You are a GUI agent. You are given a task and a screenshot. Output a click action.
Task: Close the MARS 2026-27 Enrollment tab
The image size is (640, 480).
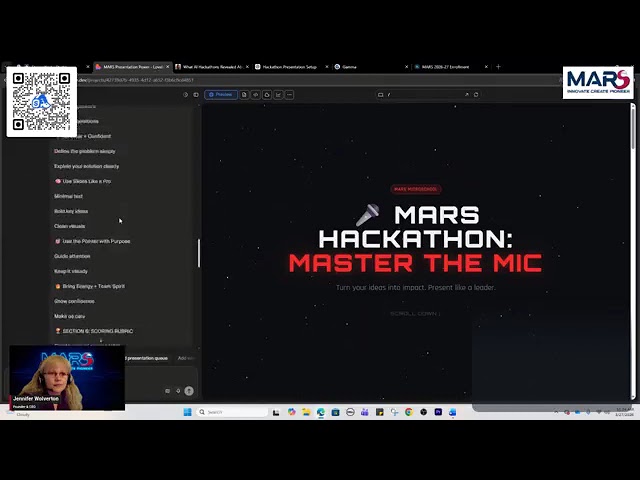click(x=486, y=67)
